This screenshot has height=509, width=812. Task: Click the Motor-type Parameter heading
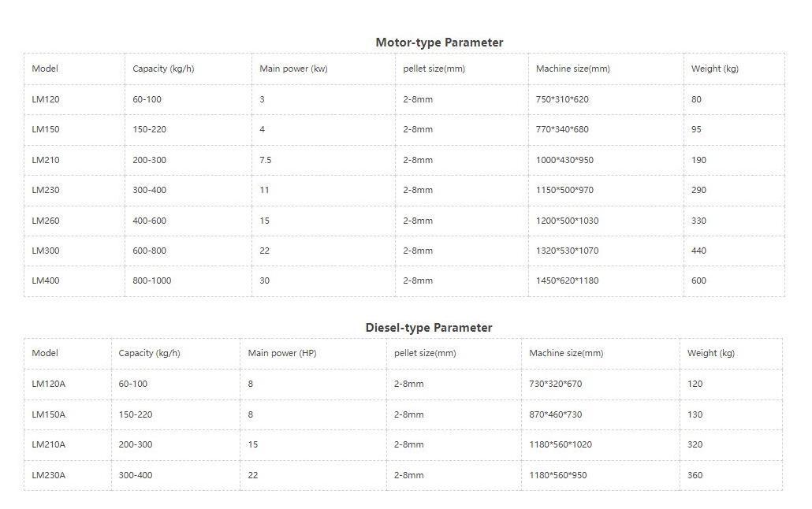439,43
